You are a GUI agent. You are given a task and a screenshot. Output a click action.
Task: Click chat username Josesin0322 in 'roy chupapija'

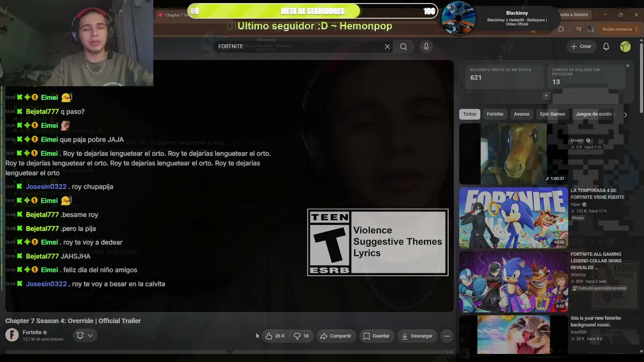point(46,187)
